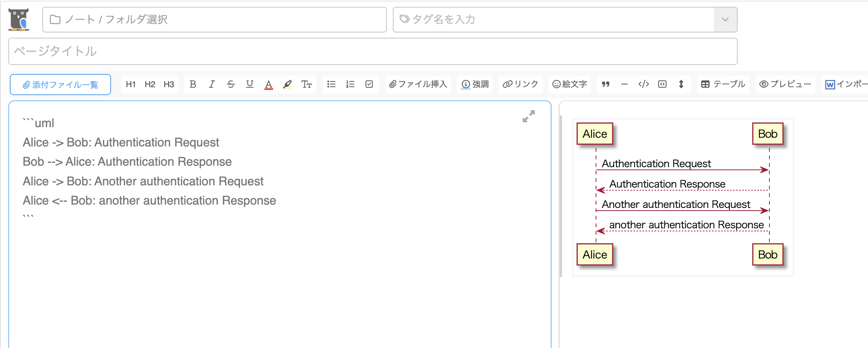868x348 pixels.
Task: Click the ```uml line in editor
Action: (x=39, y=123)
